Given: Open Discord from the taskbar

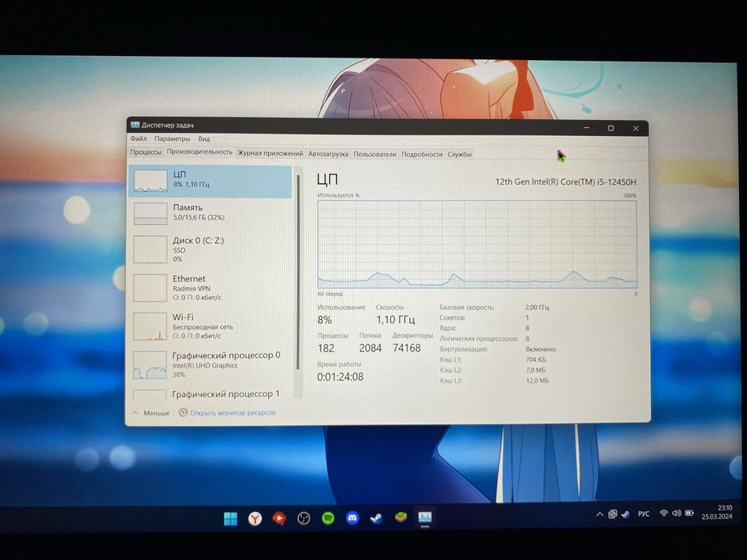Looking at the screenshot, I should click(x=352, y=518).
